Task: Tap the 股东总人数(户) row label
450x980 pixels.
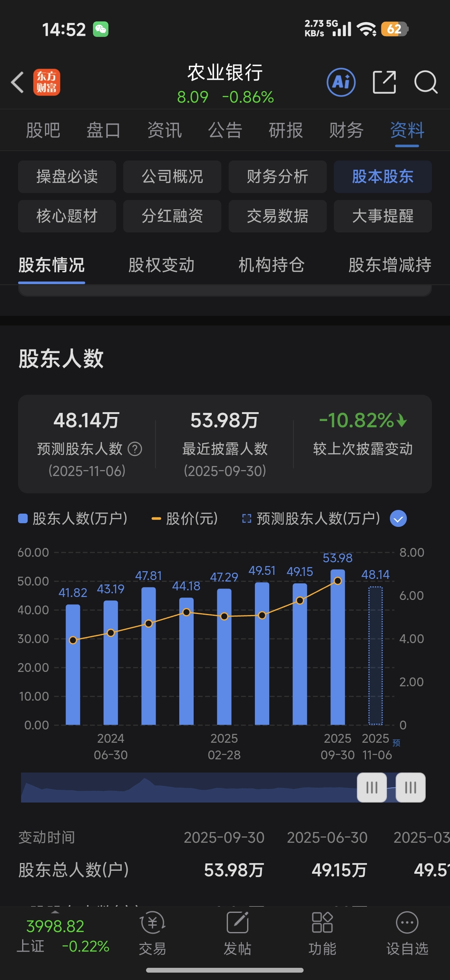Action: pyautogui.click(x=74, y=870)
